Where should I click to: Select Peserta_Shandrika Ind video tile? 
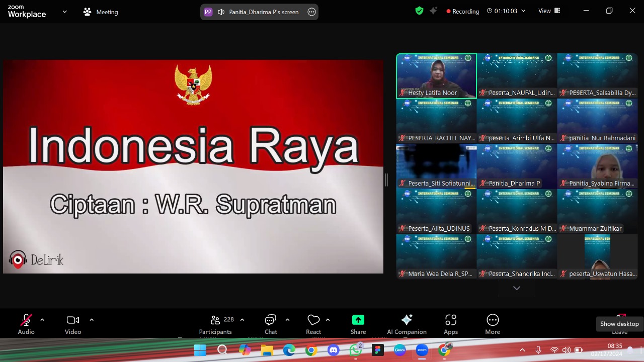(517, 257)
